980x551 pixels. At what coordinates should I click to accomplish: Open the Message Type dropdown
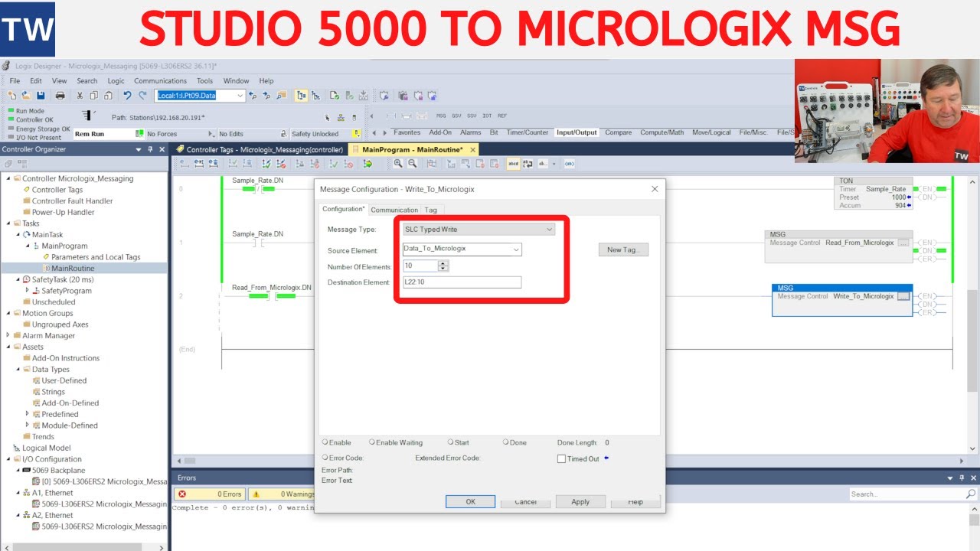pos(550,229)
